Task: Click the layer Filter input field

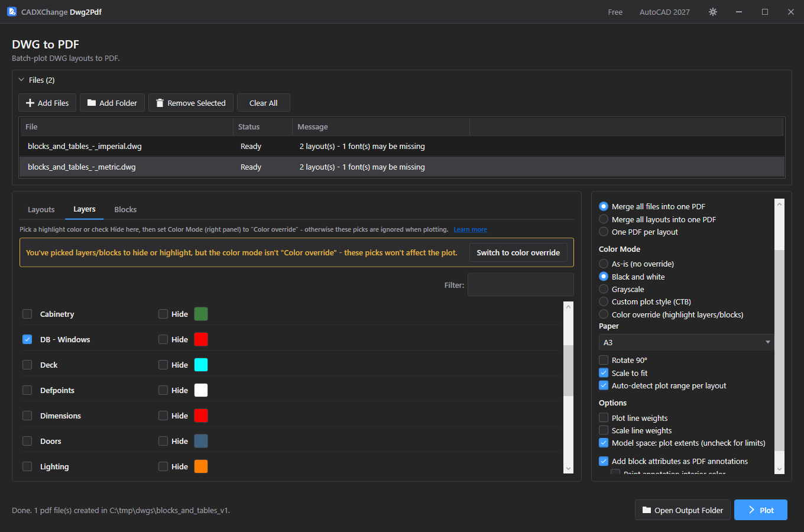Action: click(520, 284)
